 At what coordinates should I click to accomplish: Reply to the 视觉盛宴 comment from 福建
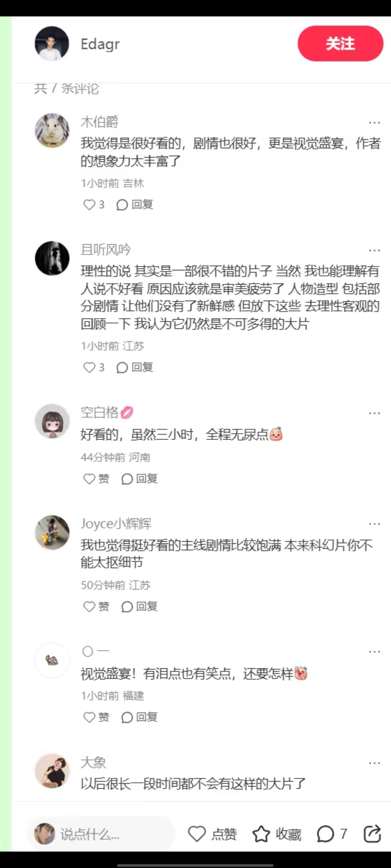[139, 717]
